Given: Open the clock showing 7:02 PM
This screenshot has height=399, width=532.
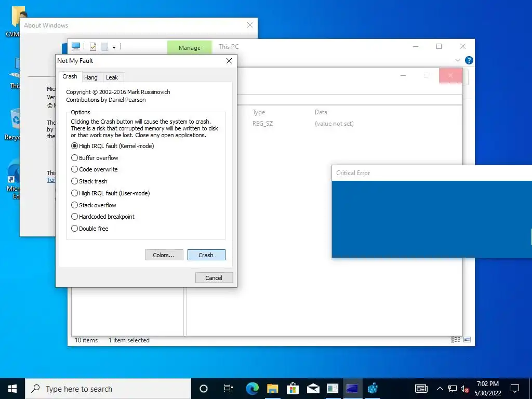Looking at the screenshot, I should coord(487,389).
